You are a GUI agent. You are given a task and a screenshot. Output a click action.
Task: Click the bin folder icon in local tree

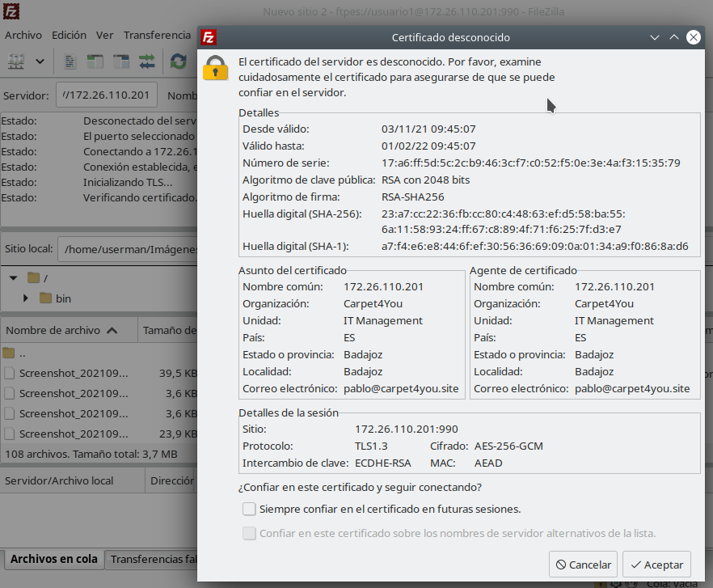click(x=45, y=298)
